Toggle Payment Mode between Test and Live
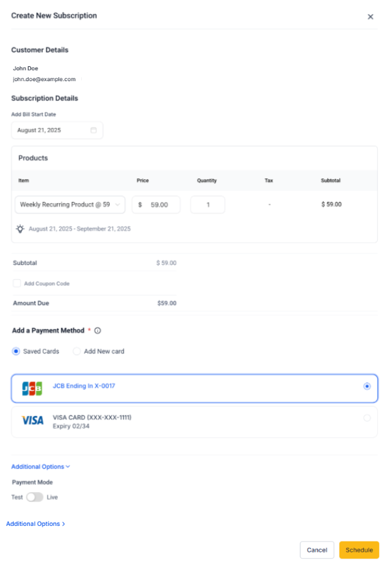This screenshot has width=392, height=570. [x=34, y=497]
